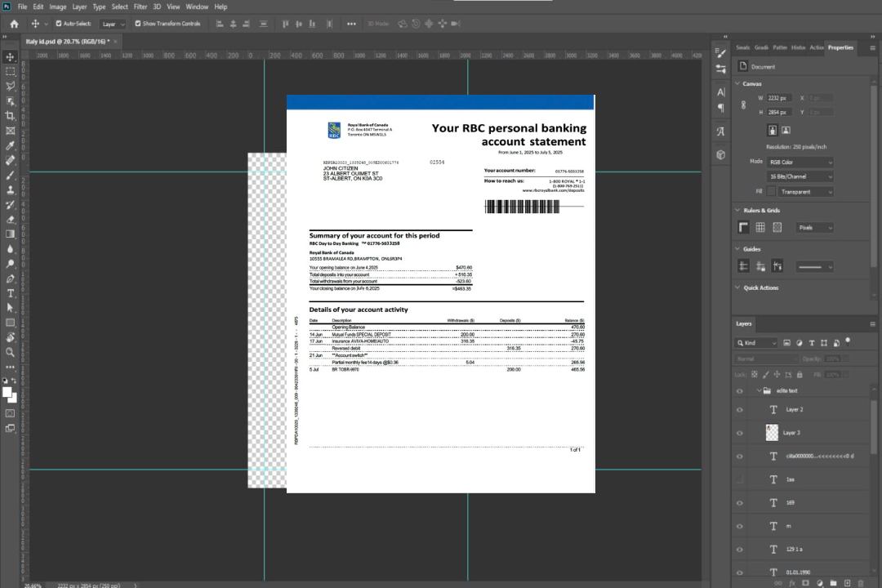Select portrait canvas orientation button
Image resolution: width=882 pixels, height=588 pixels.
click(x=773, y=130)
